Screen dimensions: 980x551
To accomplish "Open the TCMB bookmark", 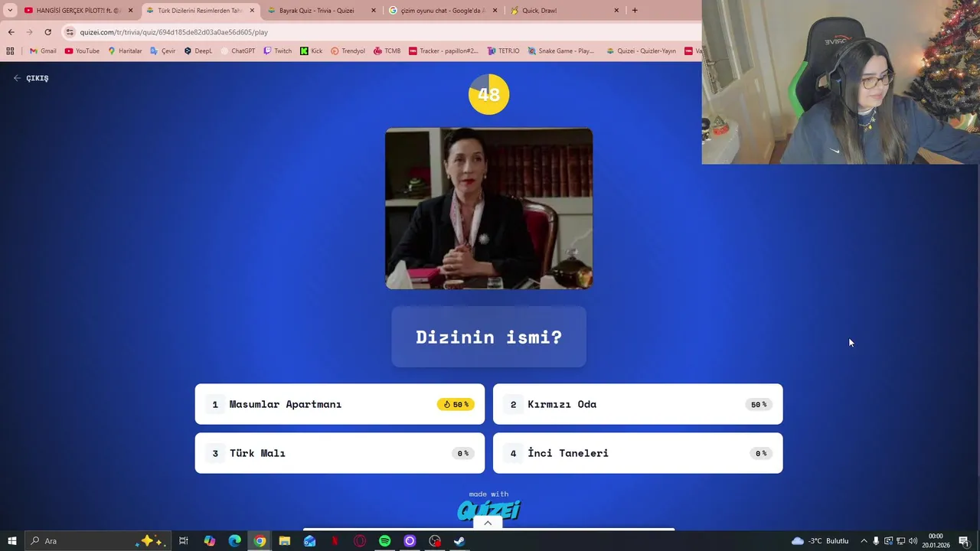I will pos(387,51).
